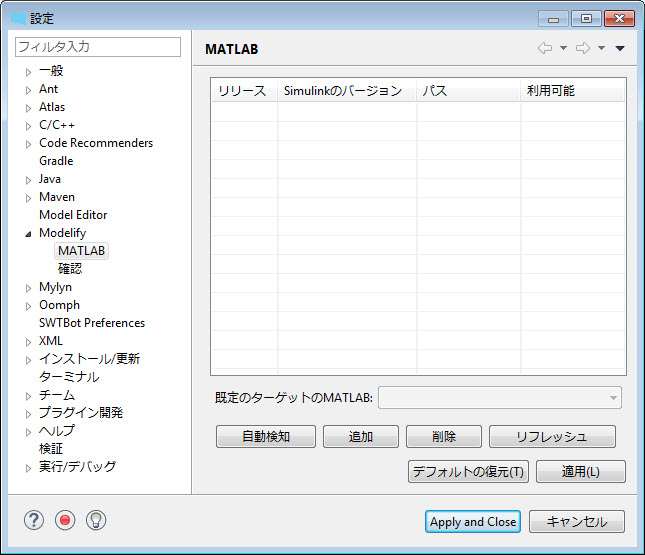Click the キャンセル button
The width and height of the screenshot is (645, 555).
pyautogui.click(x=577, y=522)
